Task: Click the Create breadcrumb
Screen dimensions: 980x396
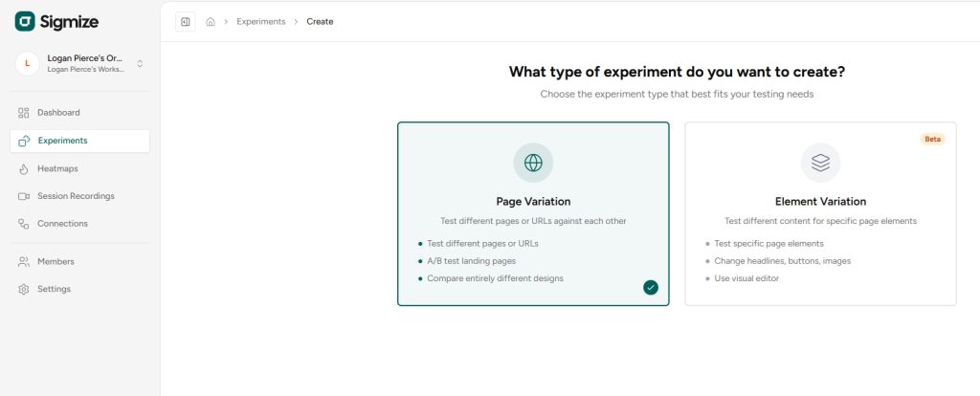Action: click(320, 22)
